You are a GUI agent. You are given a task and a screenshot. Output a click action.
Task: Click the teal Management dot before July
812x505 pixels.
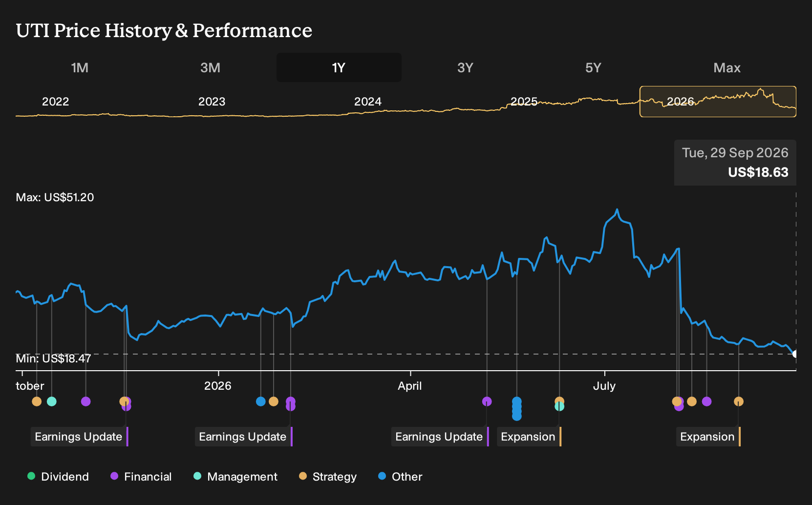point(560,407)
